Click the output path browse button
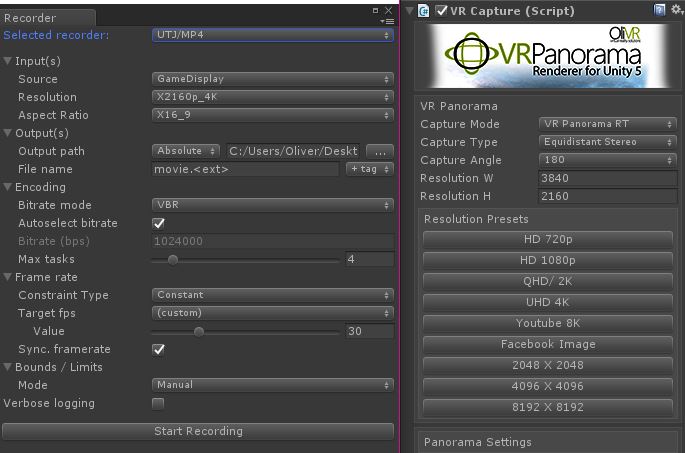The width and height of the screenshot is (685, 453). coord(379,151)
